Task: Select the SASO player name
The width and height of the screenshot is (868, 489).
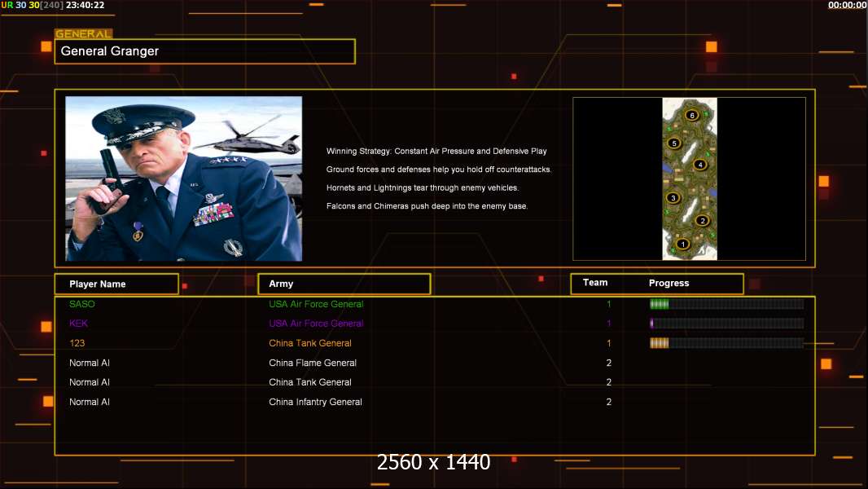Action: tap(82, 304)
